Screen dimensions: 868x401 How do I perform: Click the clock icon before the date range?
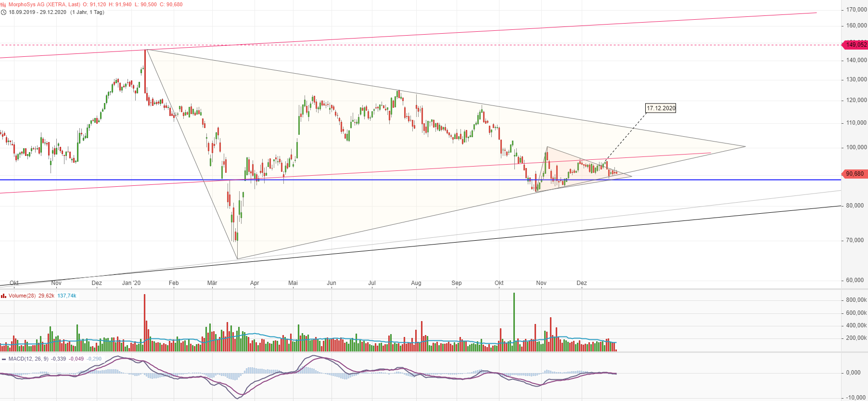pos(3,12)
